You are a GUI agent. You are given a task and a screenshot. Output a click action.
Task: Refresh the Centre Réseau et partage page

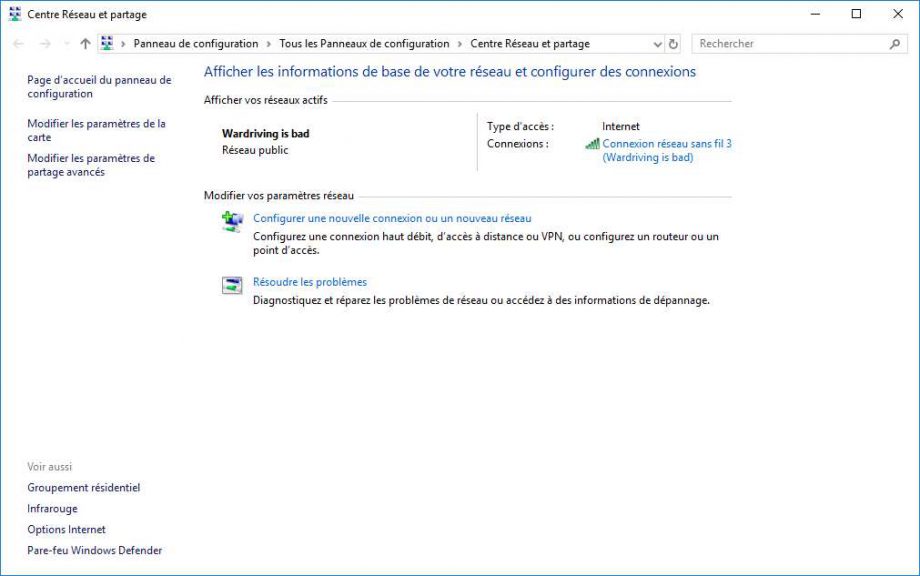pos(673,44)
